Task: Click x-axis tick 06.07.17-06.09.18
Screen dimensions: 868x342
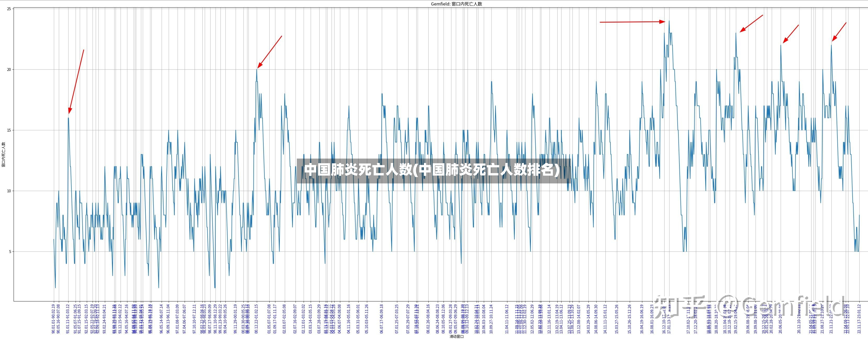Action: pos(382,319)
